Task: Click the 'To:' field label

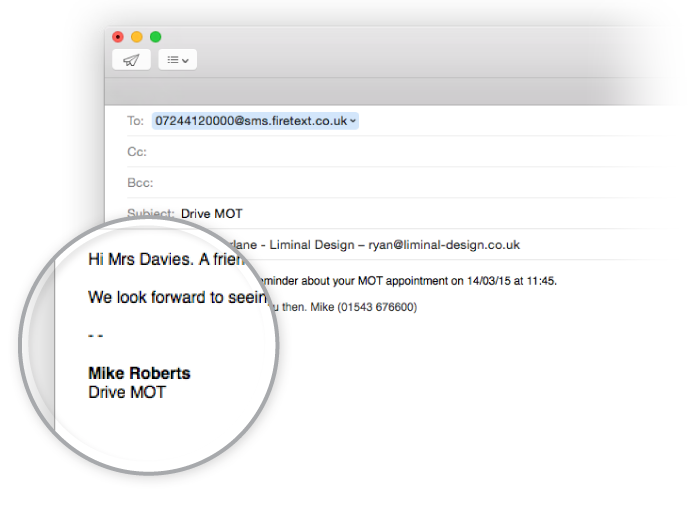Action: (135, 121)
